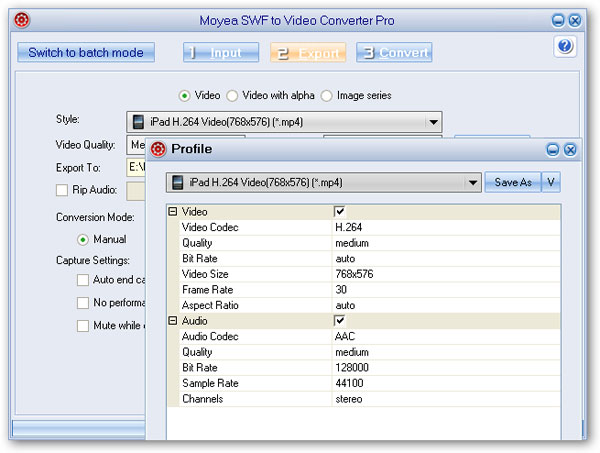Viewport: 600px width, 453px height.
Task: Toggle Mute while capturing checkbox
Action: click(83, 326)
